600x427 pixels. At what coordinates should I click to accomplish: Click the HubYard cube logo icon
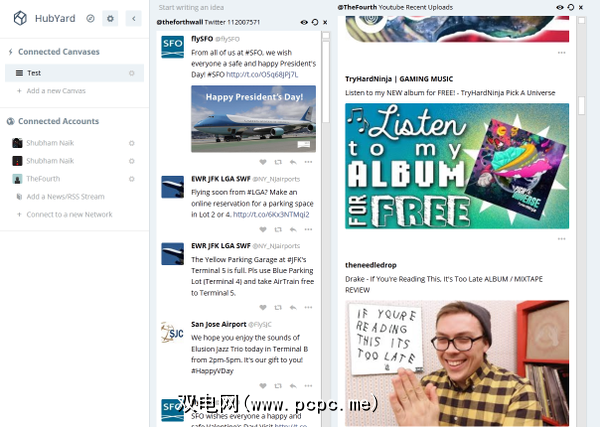[x=20, y=18]
